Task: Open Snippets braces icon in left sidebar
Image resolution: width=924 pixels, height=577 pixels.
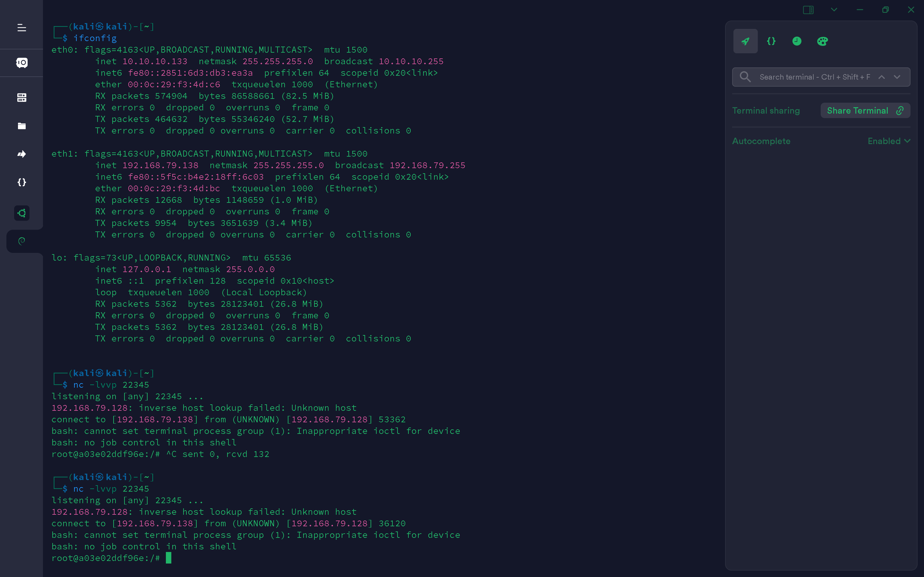Action: (x=22, y=182)
